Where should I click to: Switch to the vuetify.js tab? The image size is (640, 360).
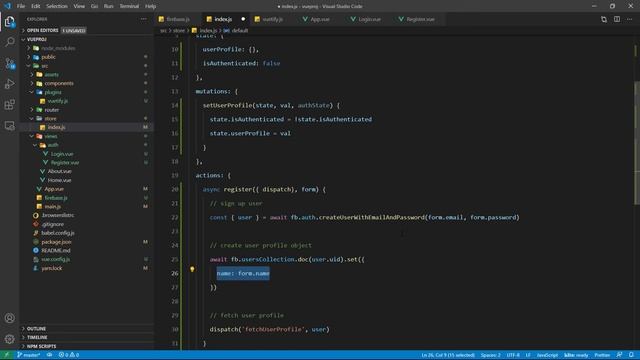272,19
